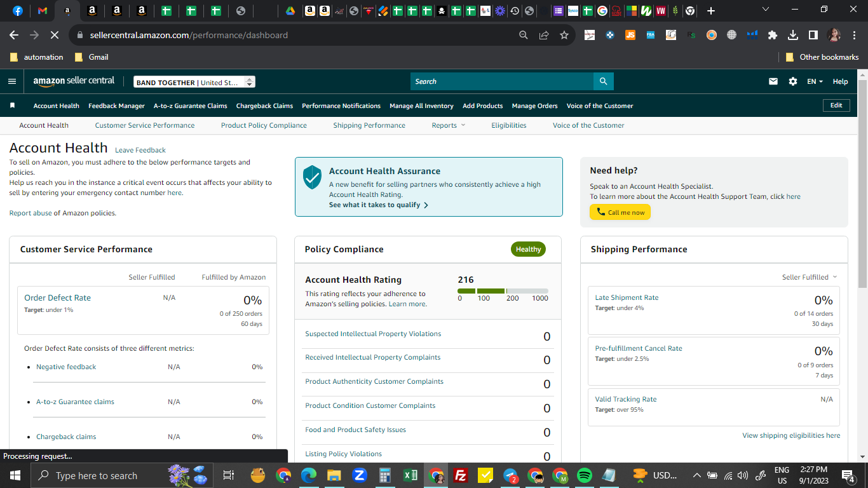This screenshot has height=488, width=868.
Task: Switch to the Gmail browser tab
Action: pyautogui.click(x=43, y=11)
